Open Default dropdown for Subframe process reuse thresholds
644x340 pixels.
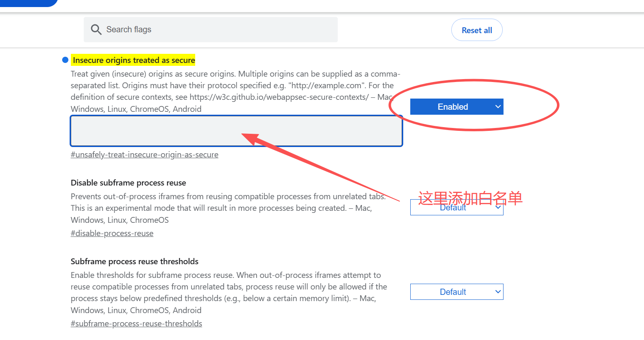click(456, 292)
